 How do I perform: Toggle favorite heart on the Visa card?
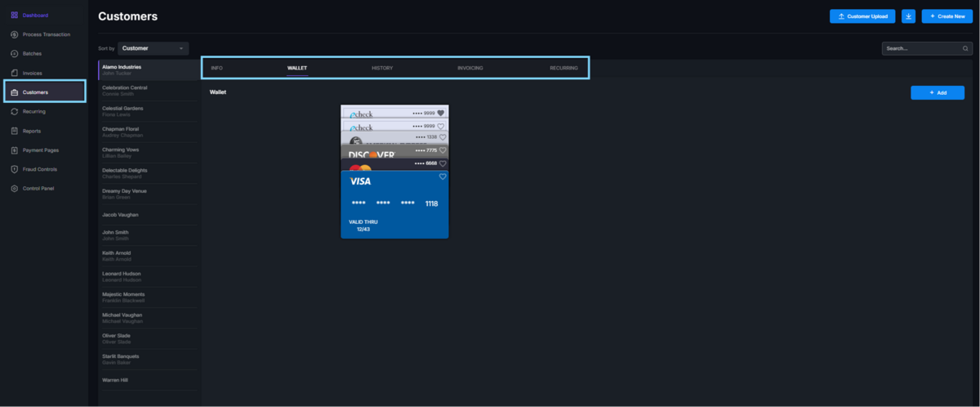click(x=443, y=177)
